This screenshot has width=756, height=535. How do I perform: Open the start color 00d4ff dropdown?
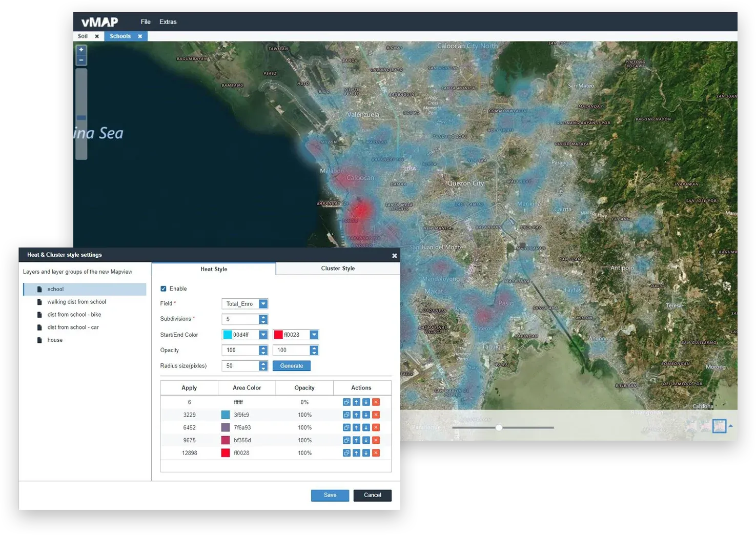[263, 335]
